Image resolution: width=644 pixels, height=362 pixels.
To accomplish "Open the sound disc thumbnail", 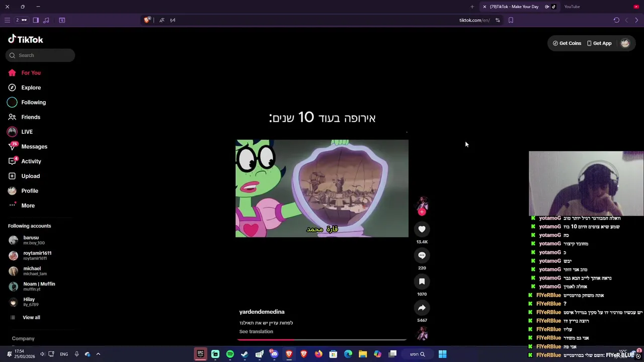I will click(x=422, y=333).
